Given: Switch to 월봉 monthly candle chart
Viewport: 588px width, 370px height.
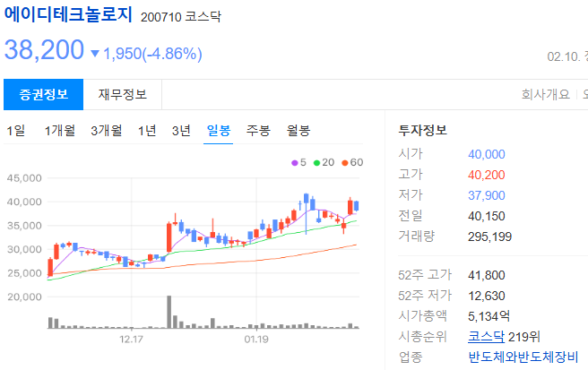Looking at the screenshot, I should (x=298, y=131).
